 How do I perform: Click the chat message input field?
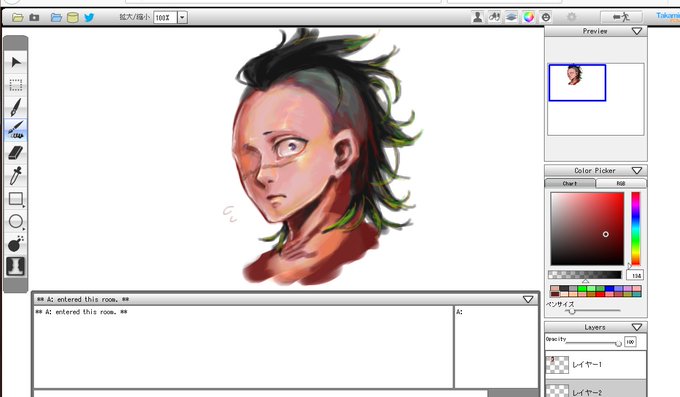pyautogui.click(x=260, y=394)
